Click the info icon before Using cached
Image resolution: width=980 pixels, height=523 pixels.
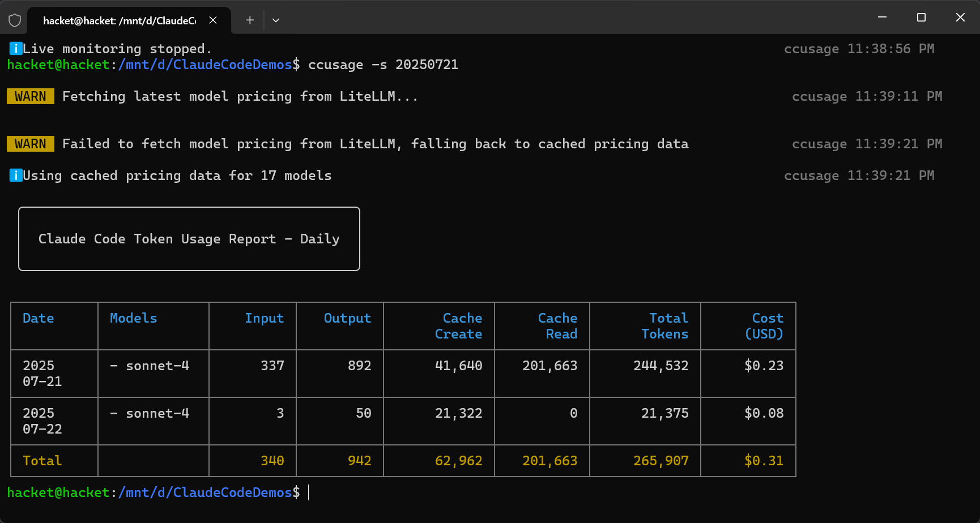[16, 175]
